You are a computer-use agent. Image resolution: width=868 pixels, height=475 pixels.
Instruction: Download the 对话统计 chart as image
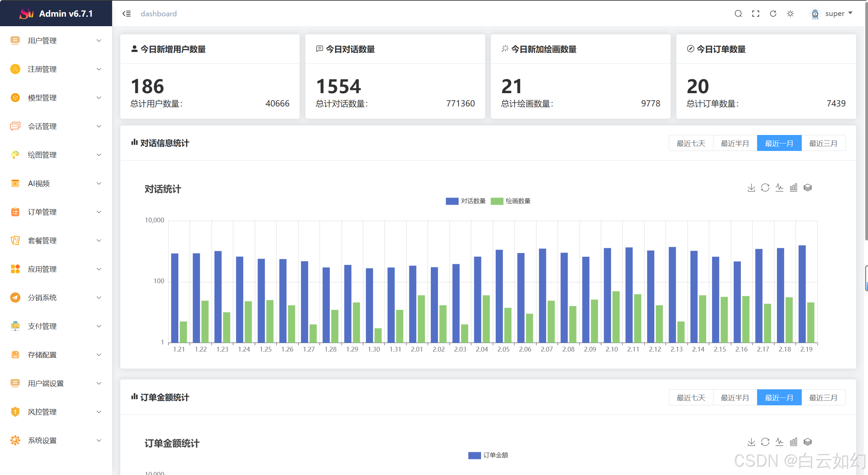coord(751,188)
